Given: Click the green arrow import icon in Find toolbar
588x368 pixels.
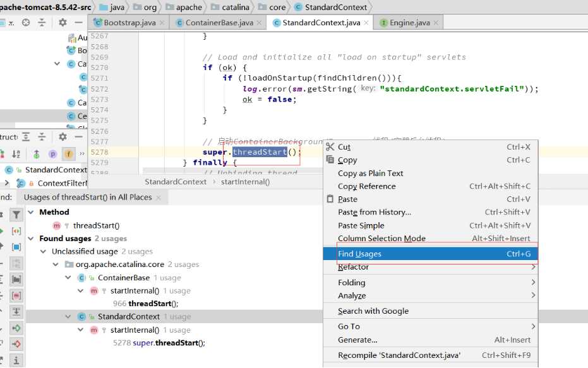Looking at the screenshot, I should click(x=16, y=328).
